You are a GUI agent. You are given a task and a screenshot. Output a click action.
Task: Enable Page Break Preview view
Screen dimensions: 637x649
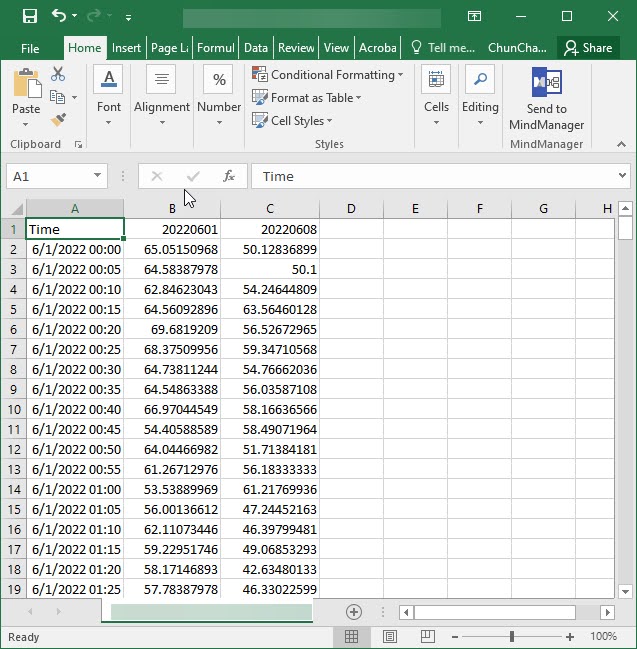pos(426,637)
